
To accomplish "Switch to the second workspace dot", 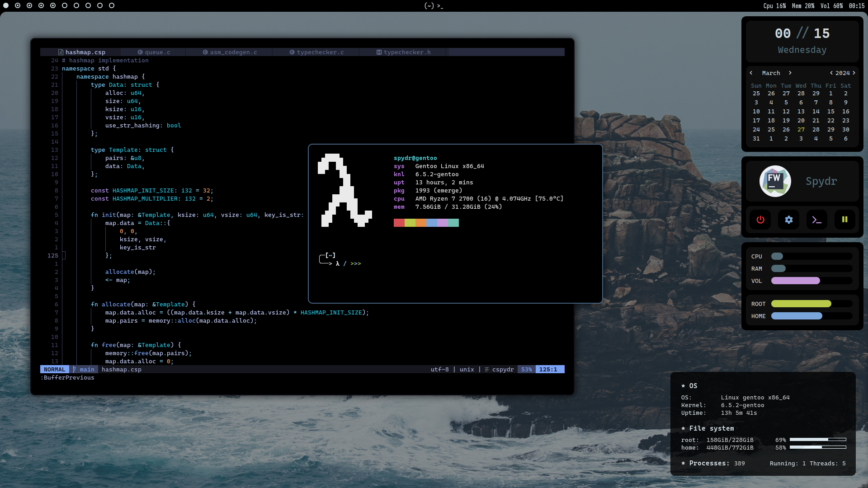I will 18,5.
